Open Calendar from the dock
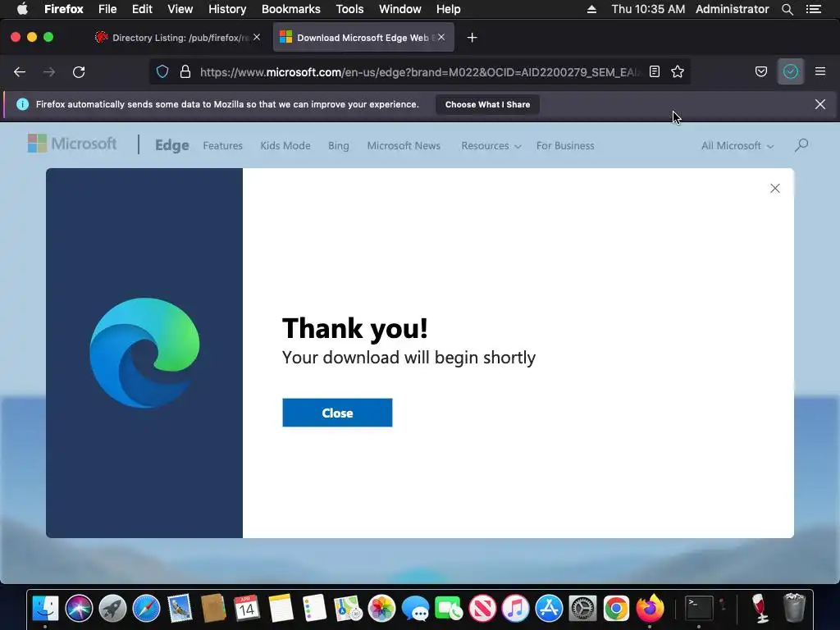Viewport: 840px width, 630px height. point(246,609)
